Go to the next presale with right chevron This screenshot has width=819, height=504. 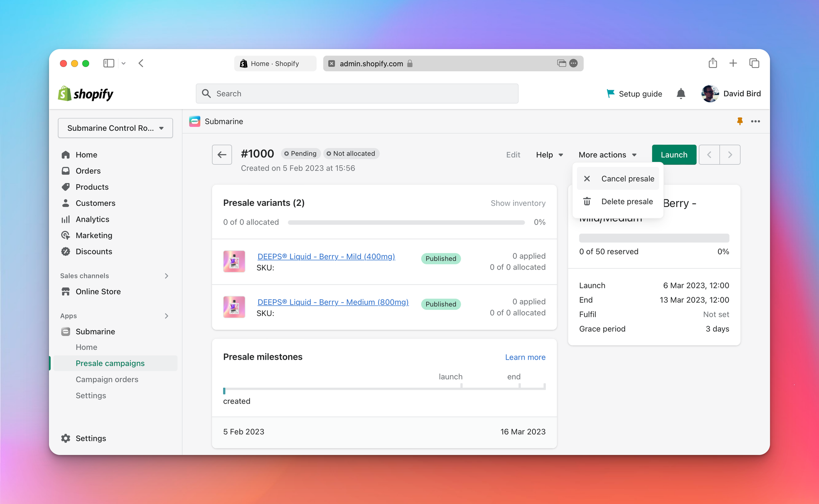click(x=730, y=155)
